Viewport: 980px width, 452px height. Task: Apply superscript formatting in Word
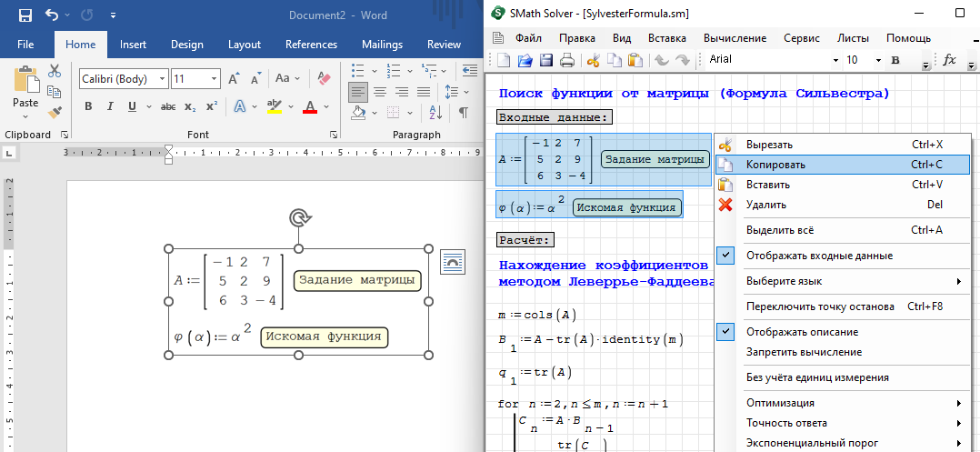212,107
